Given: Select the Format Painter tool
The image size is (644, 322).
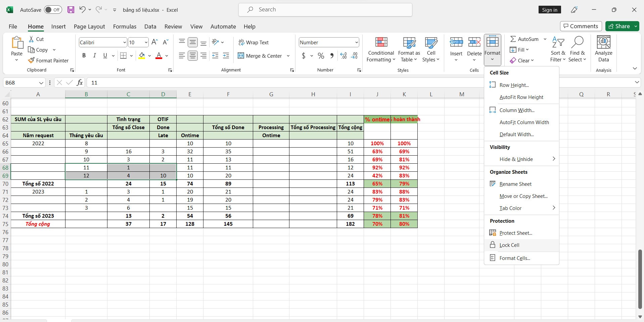Looking at the screenshot, I should pos(48,60).
